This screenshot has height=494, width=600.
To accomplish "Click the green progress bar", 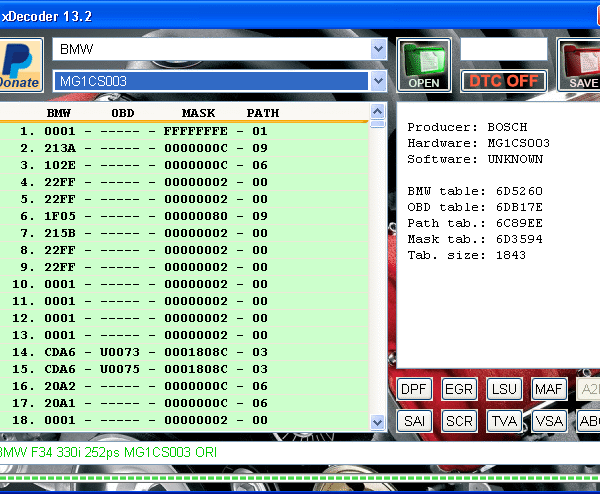I will click(x=300, y=478).
